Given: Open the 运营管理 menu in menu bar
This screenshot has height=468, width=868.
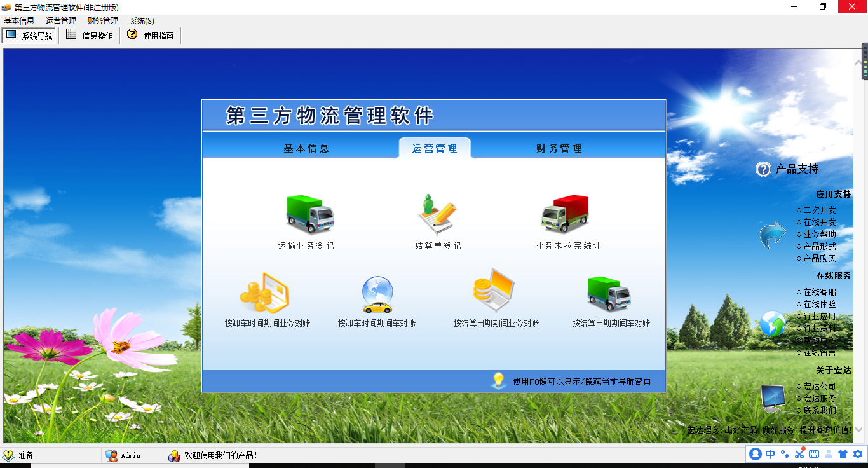Looking at the screenshot, I should pyautogui.click(x=61, y=21).
